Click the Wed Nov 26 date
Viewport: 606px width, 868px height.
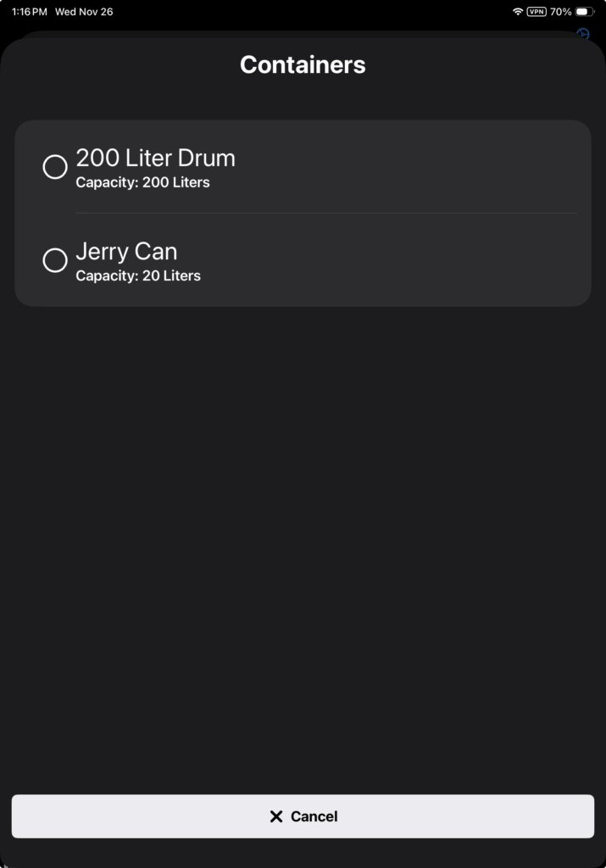(84, 12)
